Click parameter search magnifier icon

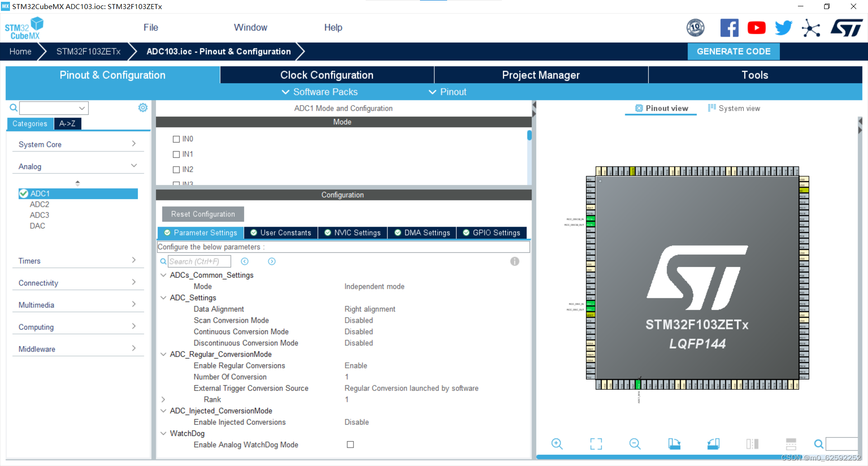pyautogui.click(x=163, y=262)
